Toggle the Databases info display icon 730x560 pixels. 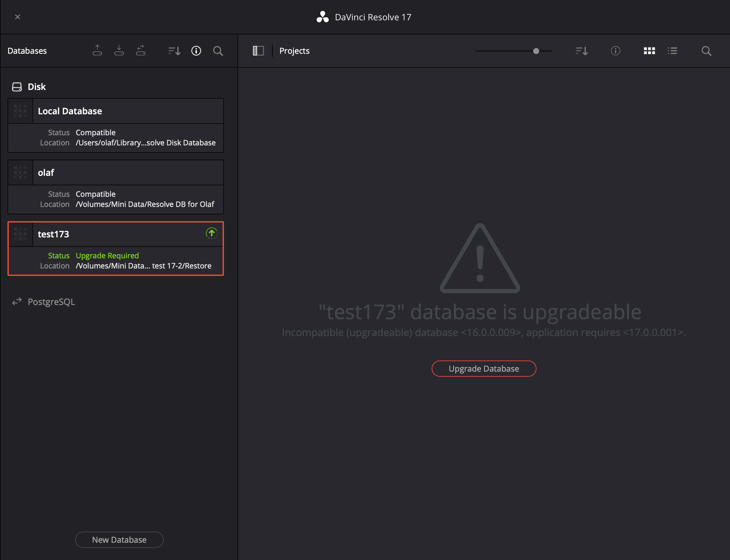[196, 51]
